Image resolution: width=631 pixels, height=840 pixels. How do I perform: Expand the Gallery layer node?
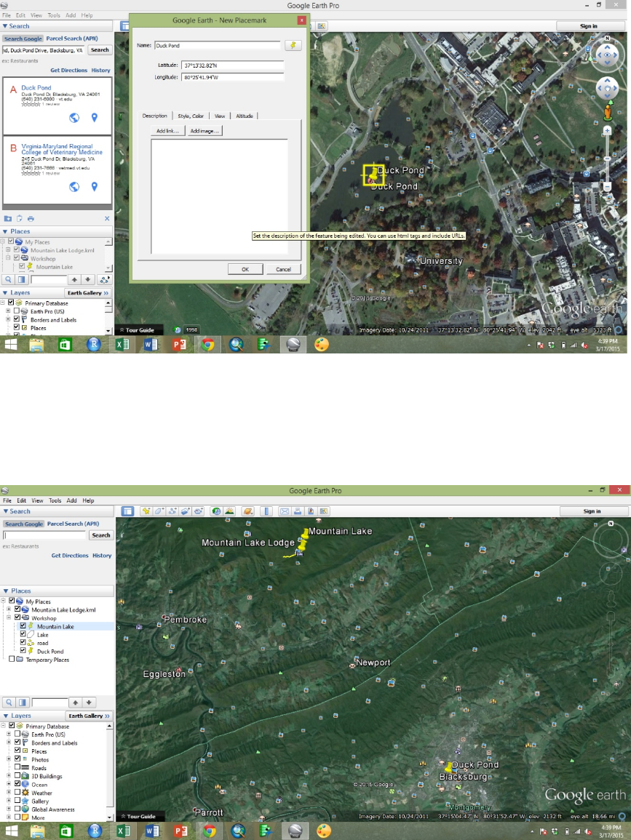point(9,801)
